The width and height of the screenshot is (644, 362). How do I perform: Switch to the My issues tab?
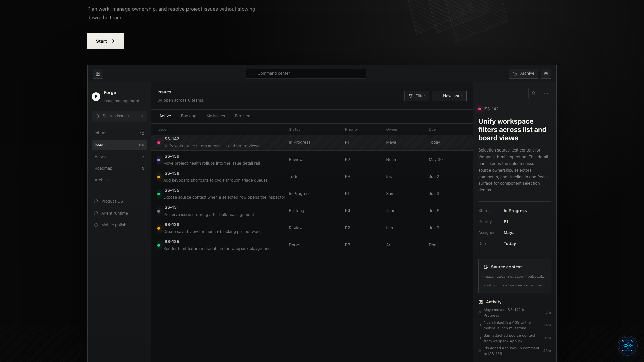[216, 116]
